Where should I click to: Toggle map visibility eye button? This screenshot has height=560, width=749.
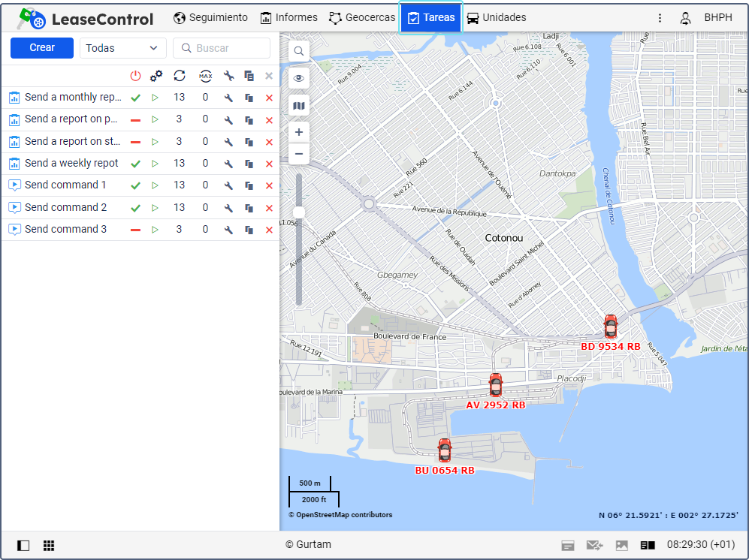tap(299, 78)
